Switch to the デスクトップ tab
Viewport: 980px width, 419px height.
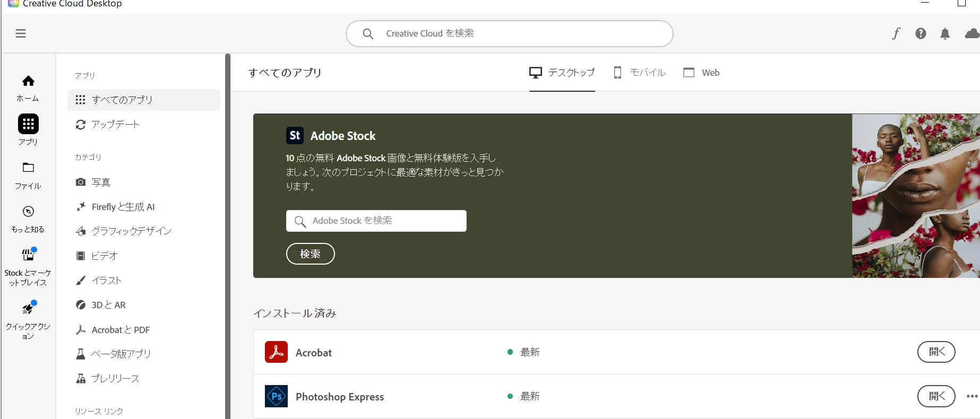click(x=562, y=73)
